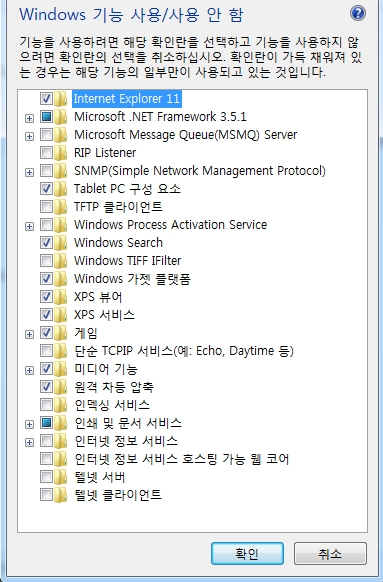Image resolution: width=383 pixels, height=582 pixels.
Task: Select the SNMP(Simple Network Management Protocol) label
Action: (x=200, y=171)
